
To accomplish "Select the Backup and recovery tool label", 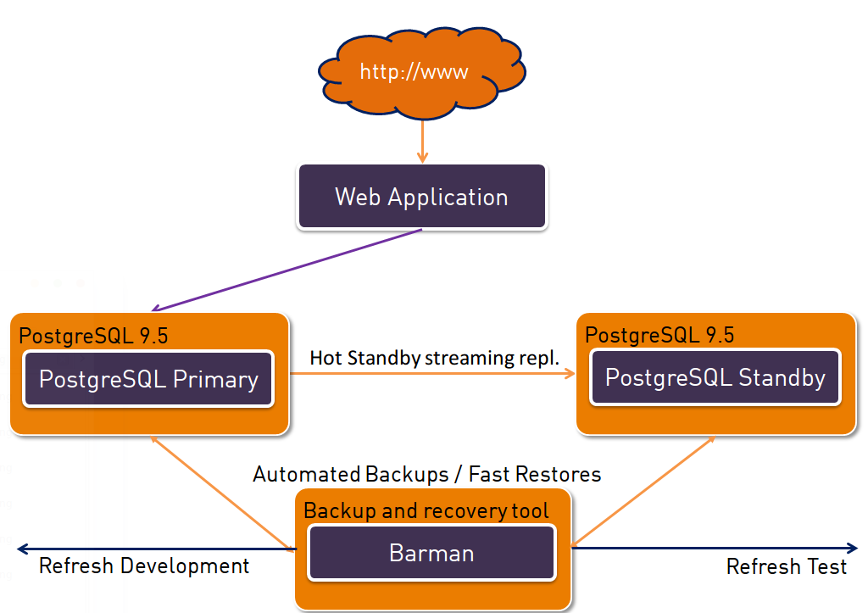I will pyautogui.click(x=426, y=510).
